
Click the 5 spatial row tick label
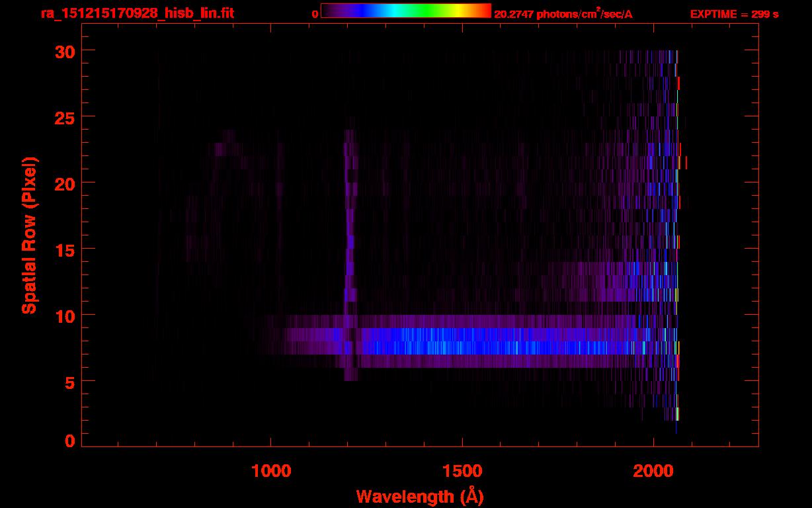69,382
